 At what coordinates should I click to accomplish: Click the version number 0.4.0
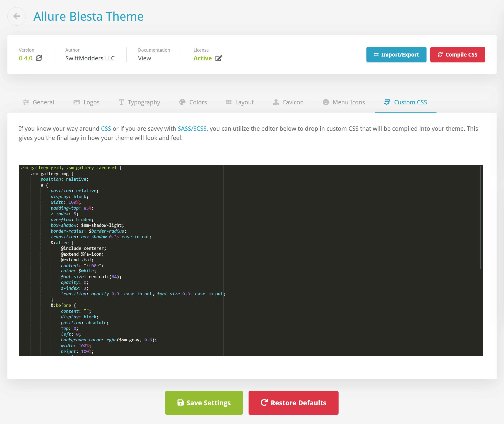(26, 58)
